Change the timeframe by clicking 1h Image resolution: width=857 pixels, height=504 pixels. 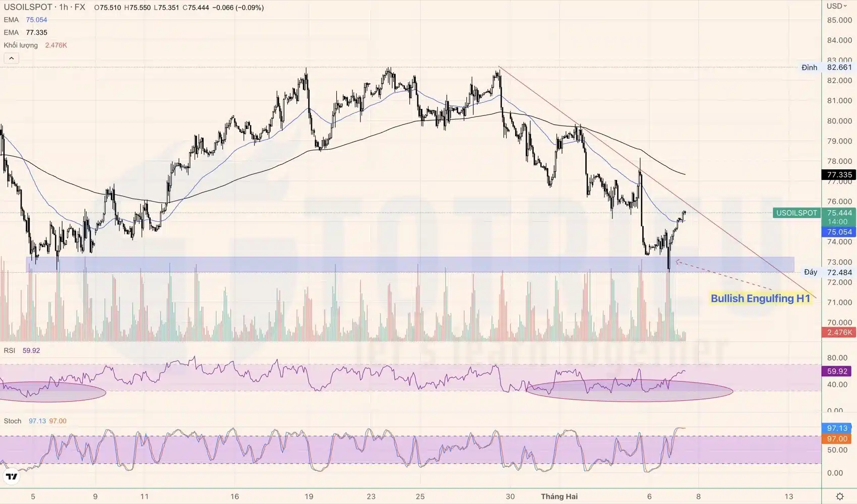63,7
